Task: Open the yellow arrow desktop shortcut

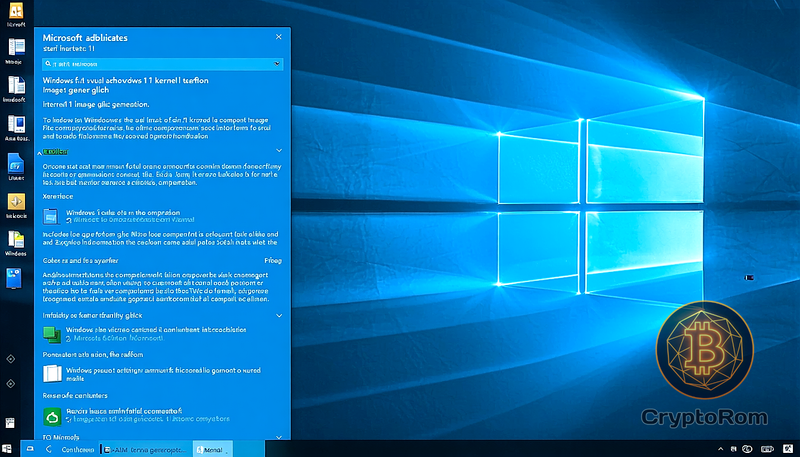Action: (x=16, y=202)
